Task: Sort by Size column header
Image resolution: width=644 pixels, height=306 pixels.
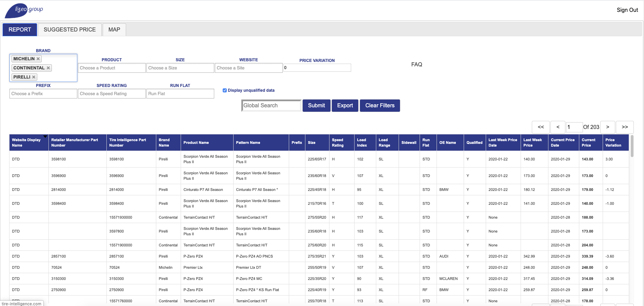Action: (317, 143)
